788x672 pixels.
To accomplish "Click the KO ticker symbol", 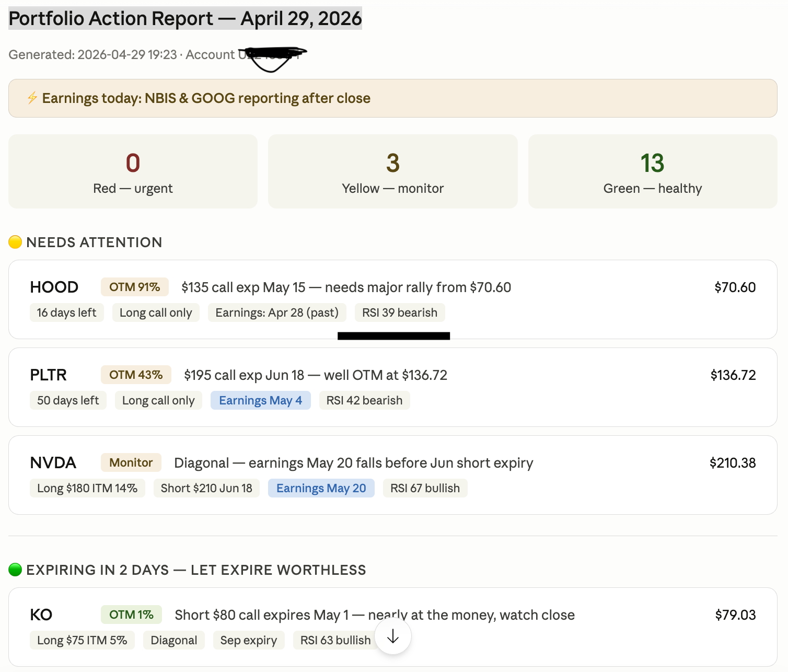I will click(x=41, y=615).
